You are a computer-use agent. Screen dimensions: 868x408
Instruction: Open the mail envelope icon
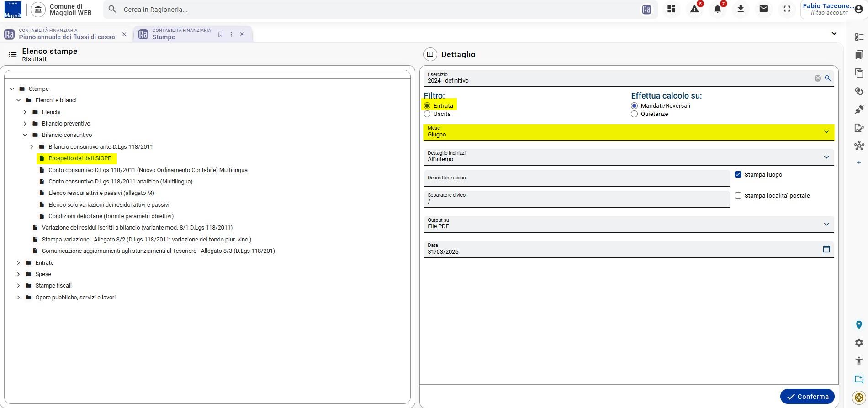[763, 9]
